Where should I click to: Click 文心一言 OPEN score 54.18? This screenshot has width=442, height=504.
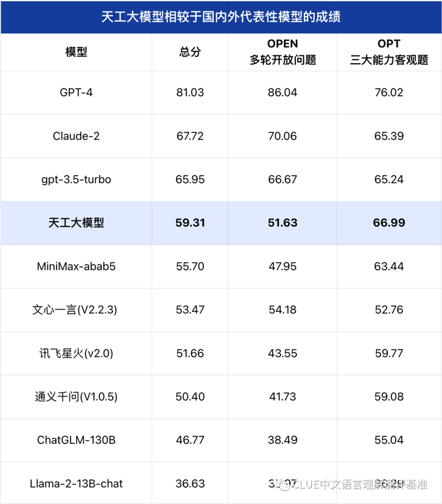click(x=283, y=310)
